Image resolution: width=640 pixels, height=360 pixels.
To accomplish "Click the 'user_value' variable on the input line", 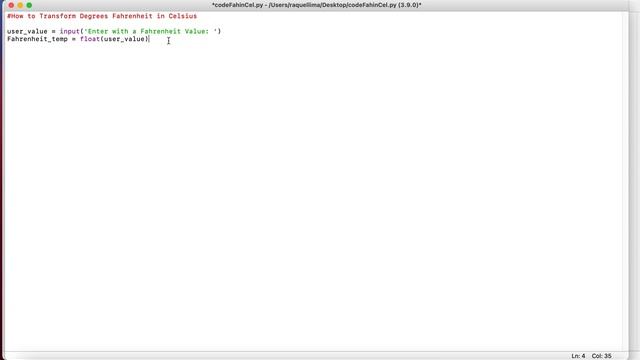I will coord(27,31).
